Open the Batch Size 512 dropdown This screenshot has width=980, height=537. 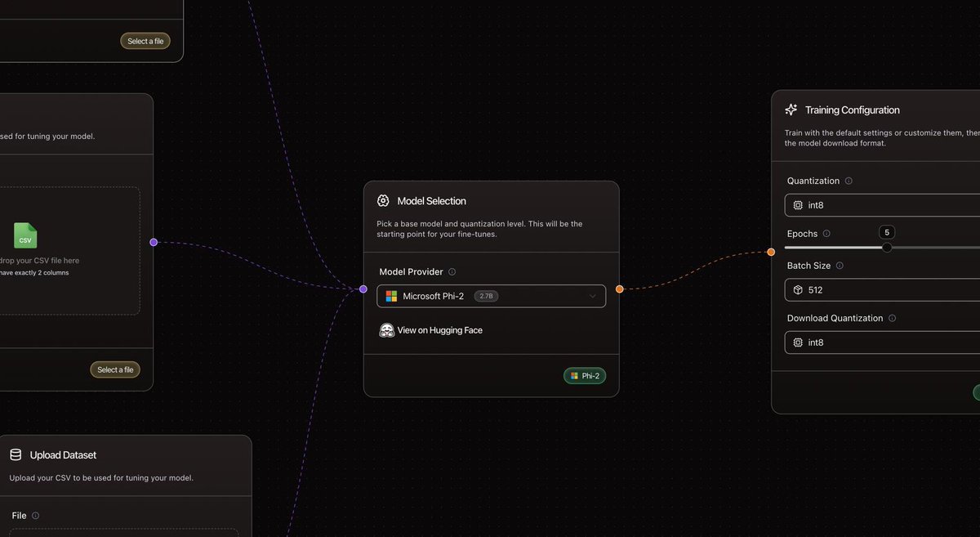tap(882, 290)
